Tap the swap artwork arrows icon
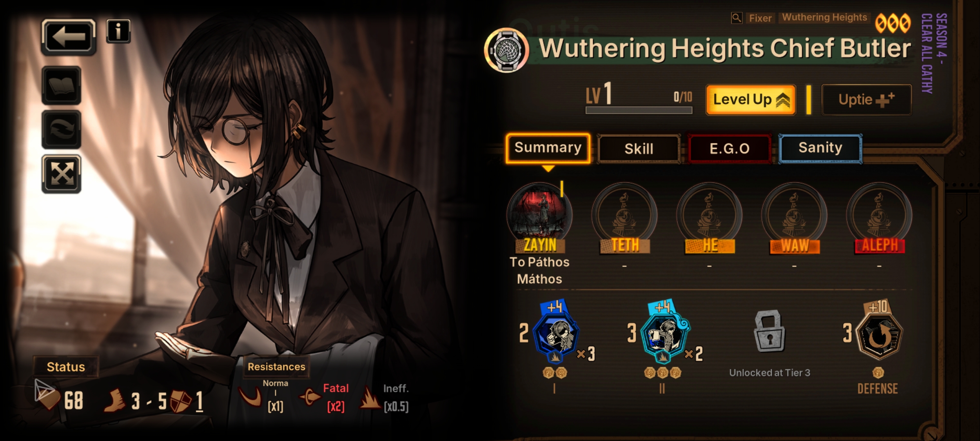Viewport: 980px width, 441px height. (x=62, y=129)
